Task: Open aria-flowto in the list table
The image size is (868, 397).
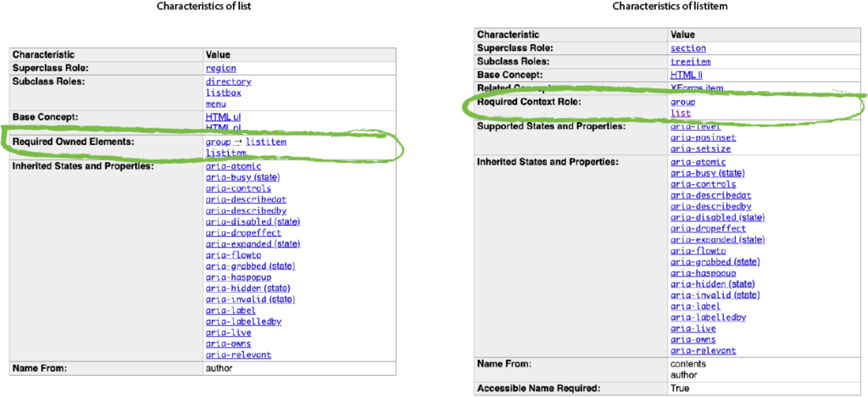Action: coord(234,254)
